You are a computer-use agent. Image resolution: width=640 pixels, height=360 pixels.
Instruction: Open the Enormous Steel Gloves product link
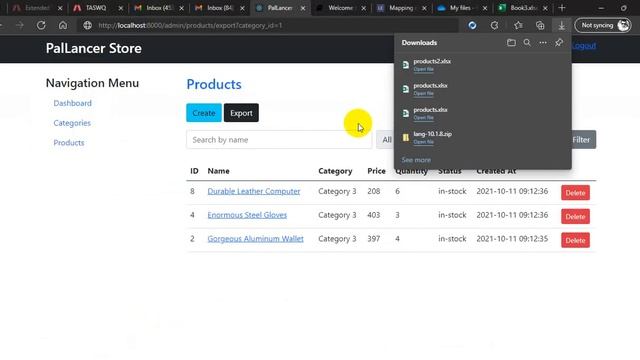click(247, 215)
